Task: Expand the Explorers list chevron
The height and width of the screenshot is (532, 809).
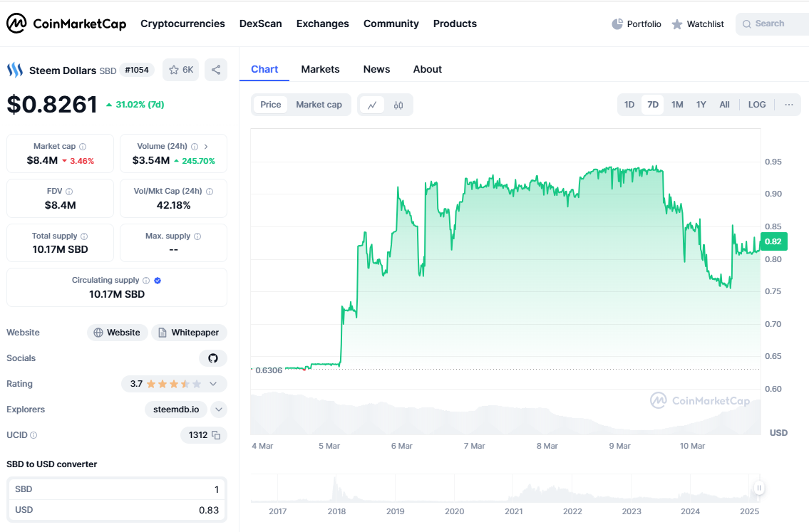Action: point(219,410)
